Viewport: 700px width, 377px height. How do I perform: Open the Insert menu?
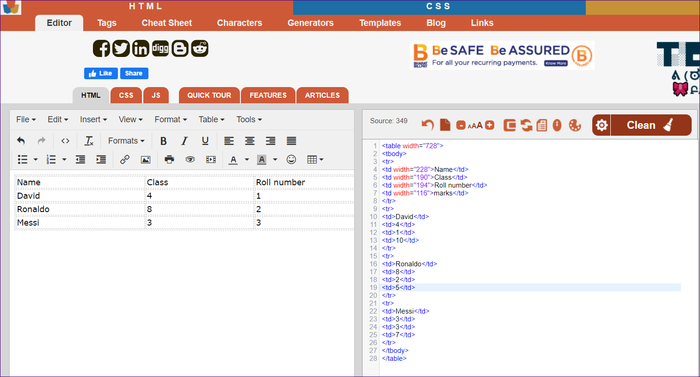coord(93,119)
